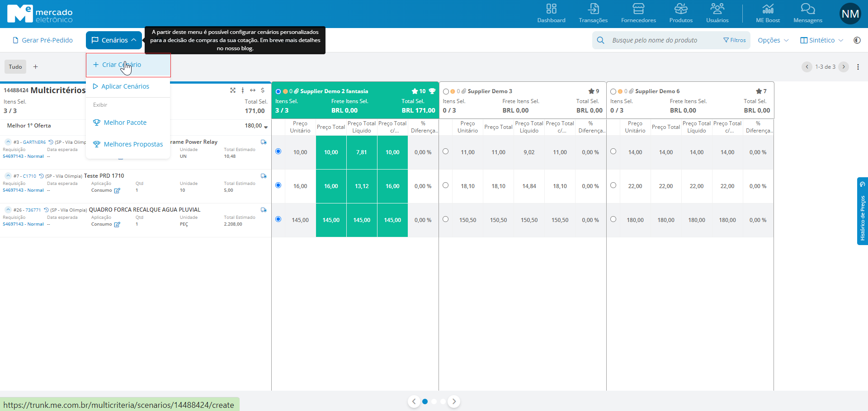The width and height of the screenshot is (868, 411).
Task: Open the Sintético view dropdown
Action: pyautogui.click(x=821, y=40)
